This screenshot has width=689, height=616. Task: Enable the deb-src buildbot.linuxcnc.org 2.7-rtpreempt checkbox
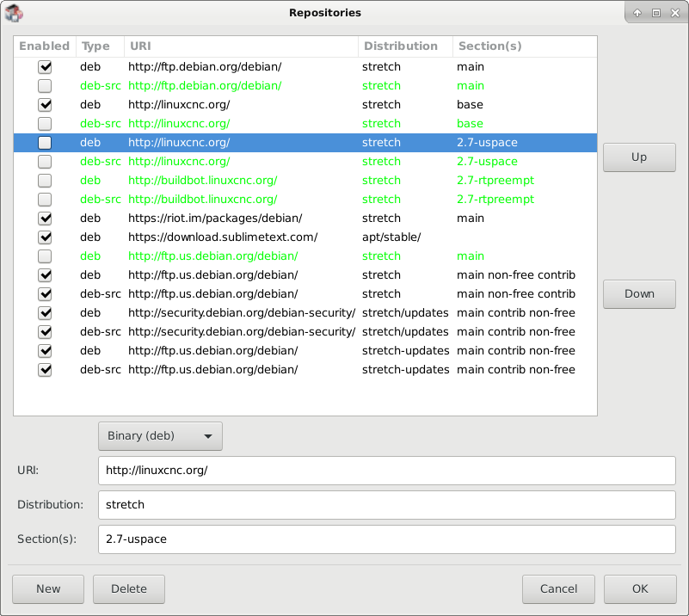(x=45, y=199)
